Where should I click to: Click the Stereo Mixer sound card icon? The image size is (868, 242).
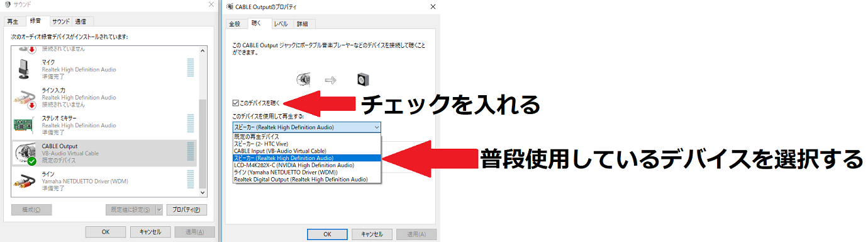(x=24, y=125)
